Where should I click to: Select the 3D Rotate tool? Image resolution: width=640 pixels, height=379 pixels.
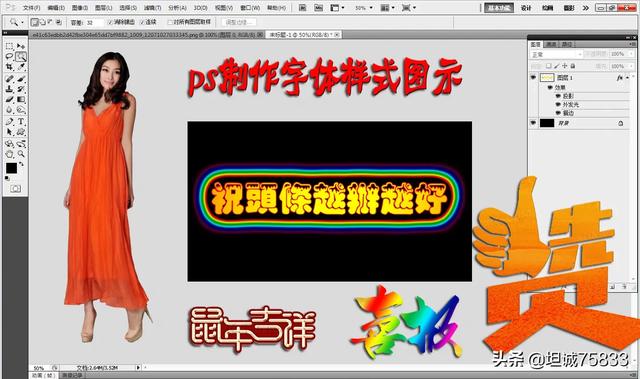tap(9, 144)
